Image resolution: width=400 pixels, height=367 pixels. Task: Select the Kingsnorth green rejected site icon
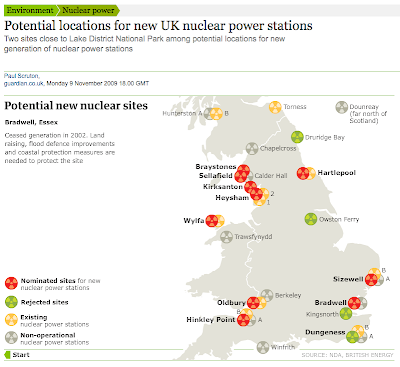pyautogui.click(x=346, y=314)
